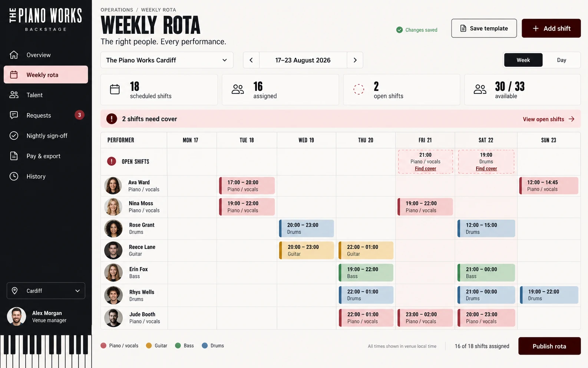Click the available people icon
Image resolution: width=588 pixels, height=368 pixels.
click(x=480, y=89)
